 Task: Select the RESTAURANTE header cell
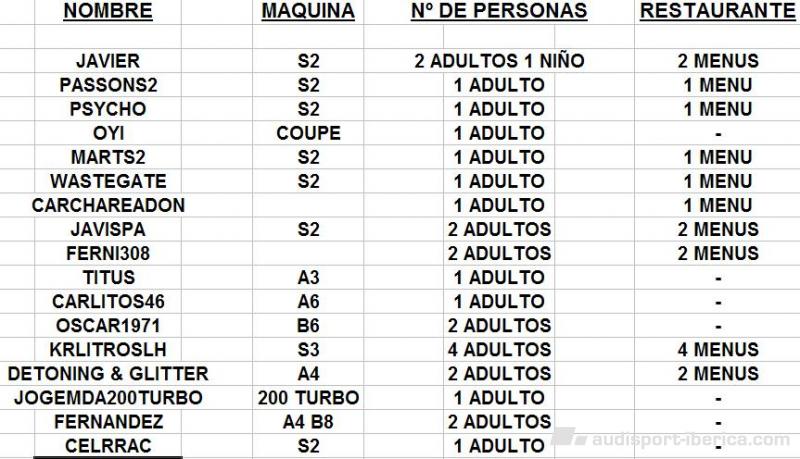[718, 12]
